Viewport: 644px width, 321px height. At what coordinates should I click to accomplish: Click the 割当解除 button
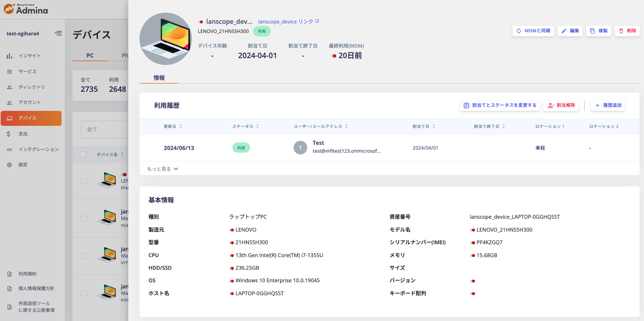(x=561, y=105)
